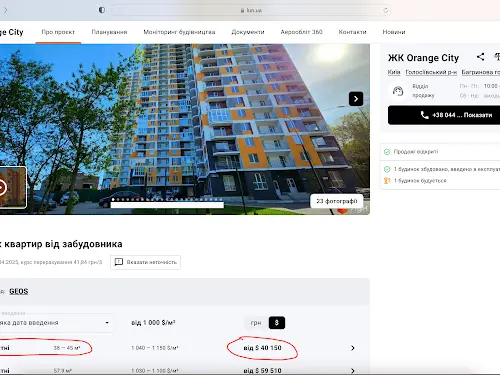Click the browser forward arrow
Viewport: 500px width, 375px height.
pos(5,10)
